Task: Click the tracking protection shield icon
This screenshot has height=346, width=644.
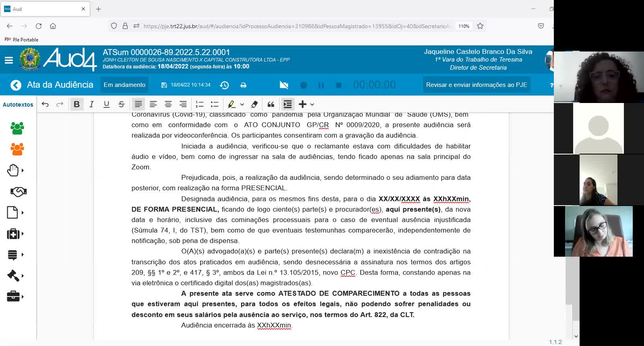Action: click(x=114, y=26)
